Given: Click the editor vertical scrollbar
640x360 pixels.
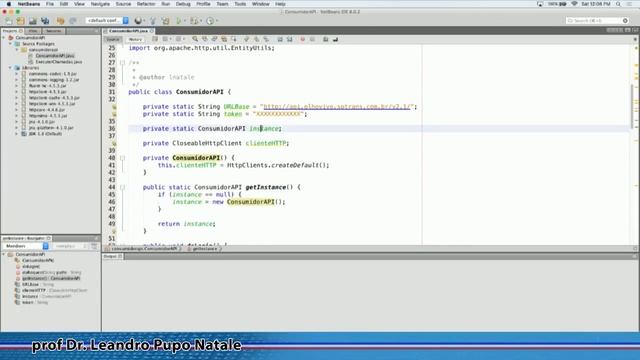Looking at the screenshot, I should coord(632,106).
